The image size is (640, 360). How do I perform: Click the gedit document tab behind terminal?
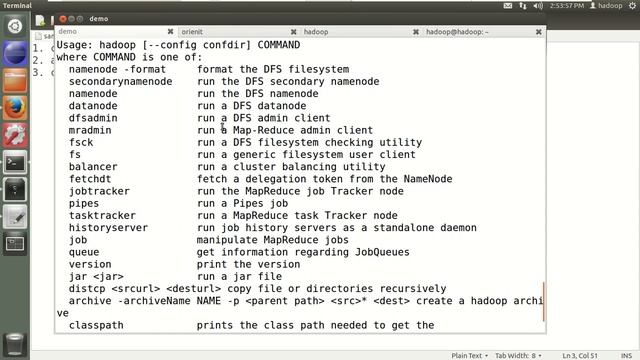pyautogui.click(x=44, y=36)
